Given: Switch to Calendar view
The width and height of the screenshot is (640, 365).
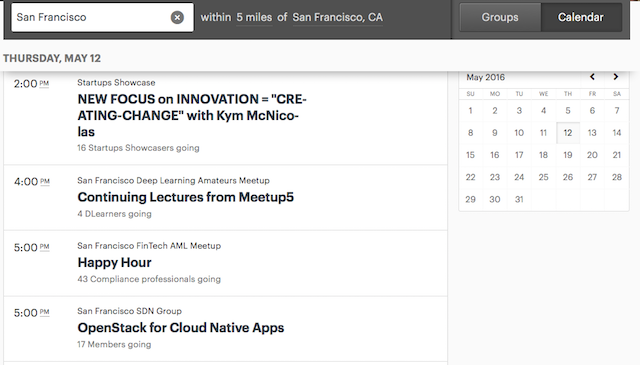Looking at the screenshot, I should pyautogui.click(x=581, y=17).
